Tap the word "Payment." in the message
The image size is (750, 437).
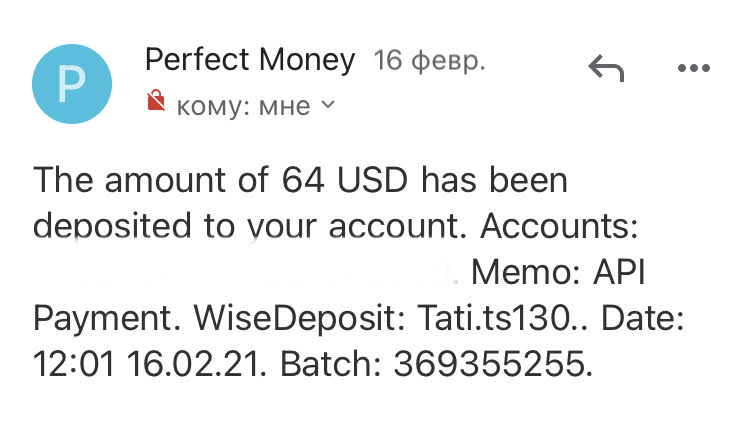96,319
